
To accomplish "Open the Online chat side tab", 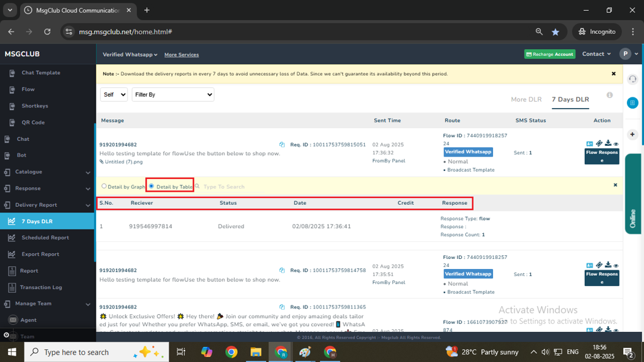I will click(633, 194).
